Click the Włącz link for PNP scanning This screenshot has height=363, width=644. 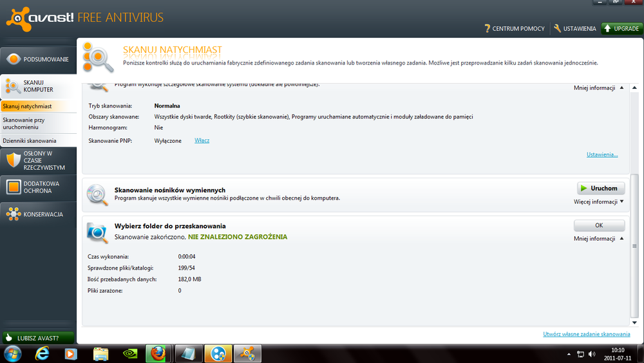202,140
